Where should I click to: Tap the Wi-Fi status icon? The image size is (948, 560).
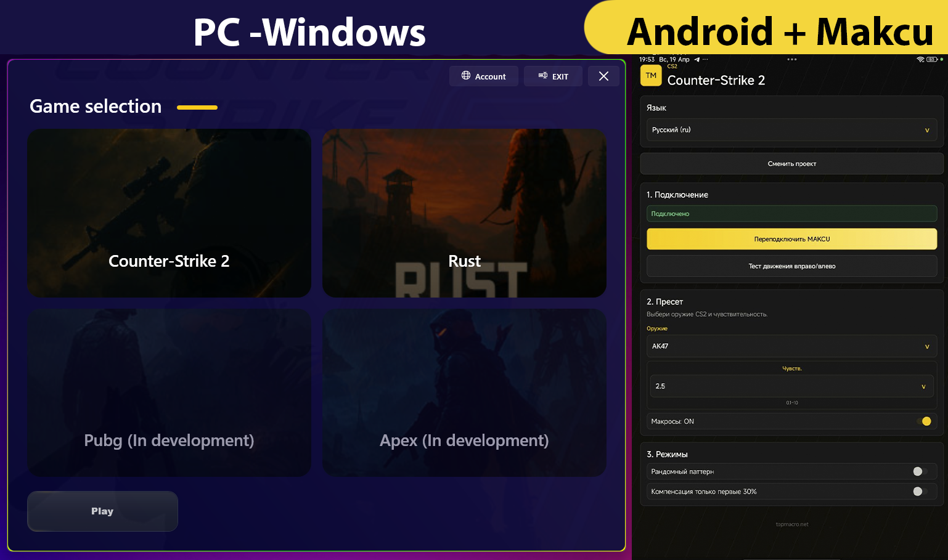920,60
